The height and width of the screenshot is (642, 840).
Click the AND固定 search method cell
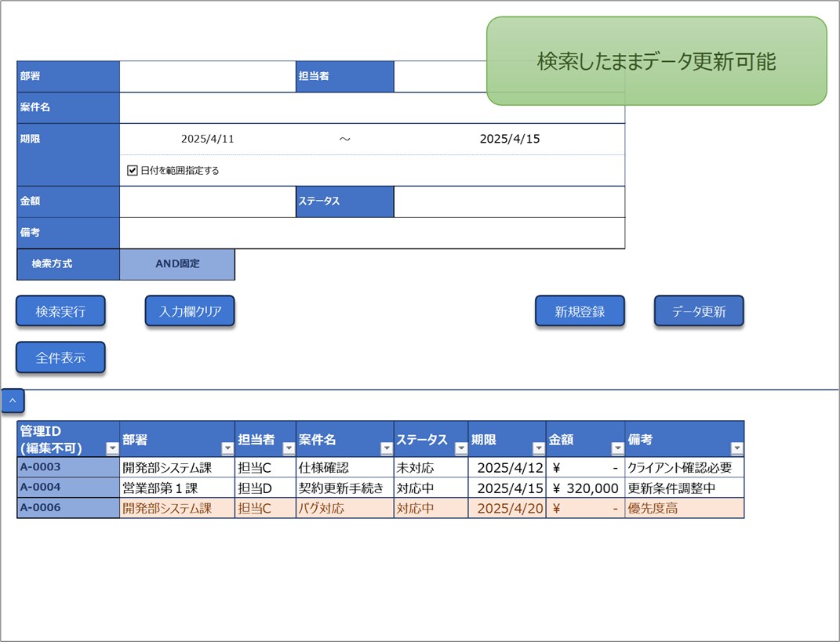click(177, 264)
